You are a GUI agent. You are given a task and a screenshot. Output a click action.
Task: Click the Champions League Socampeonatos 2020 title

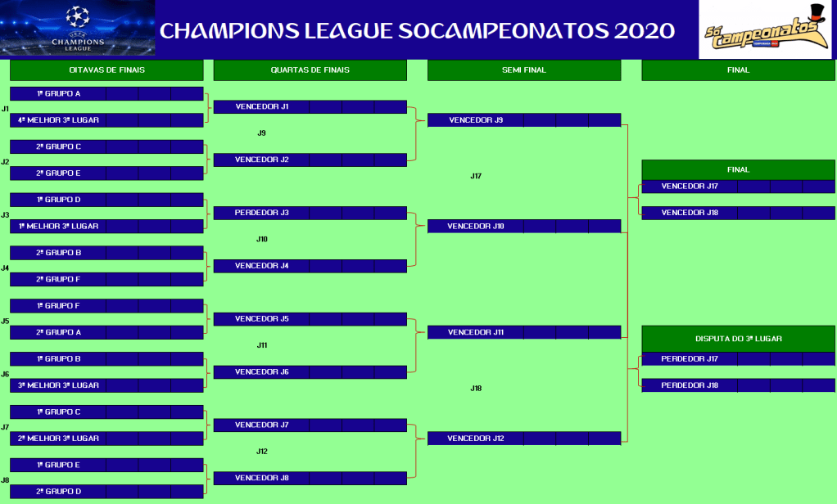[417, 31]
